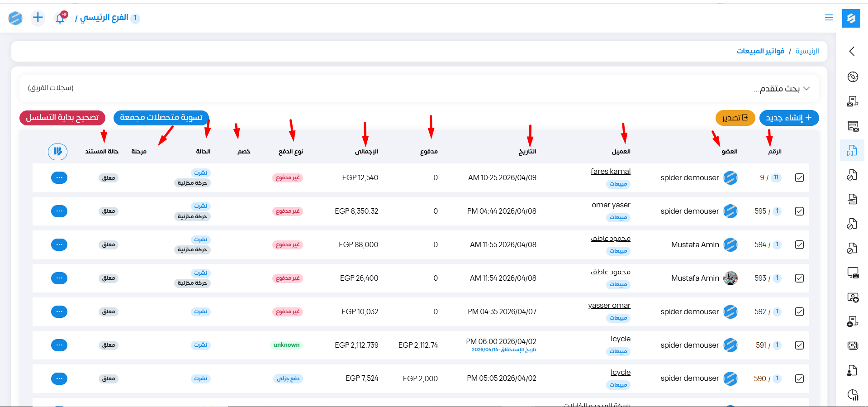Open the certificate-star sidebar icon
This screenshot has height=407, width=868.
coord(853,297)
